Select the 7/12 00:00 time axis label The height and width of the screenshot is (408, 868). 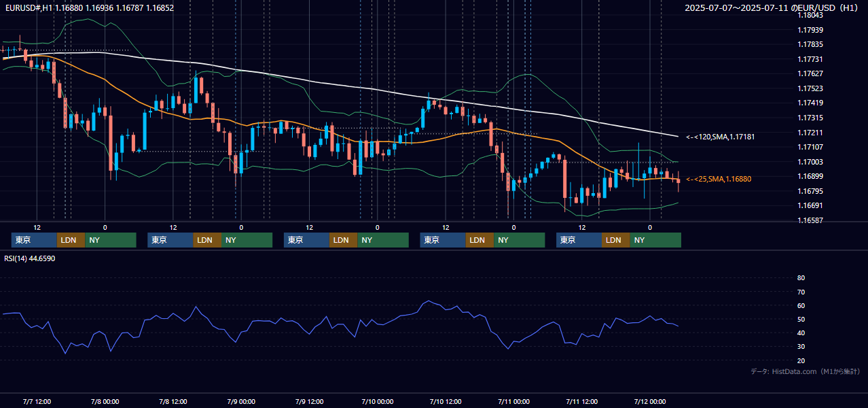(650, 401)
